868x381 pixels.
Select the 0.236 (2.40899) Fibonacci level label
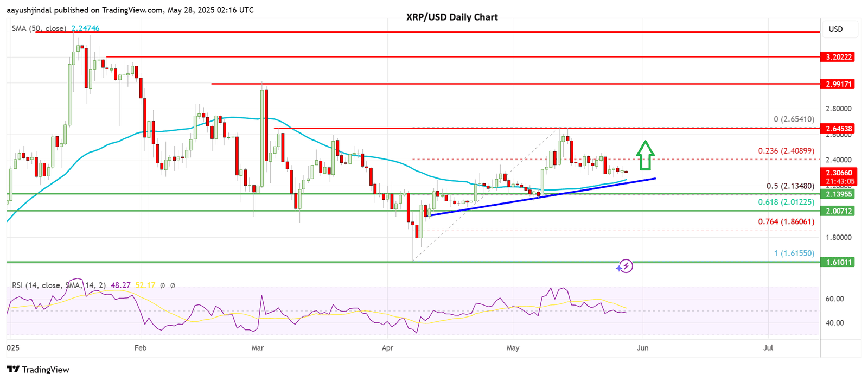(786, 151)
